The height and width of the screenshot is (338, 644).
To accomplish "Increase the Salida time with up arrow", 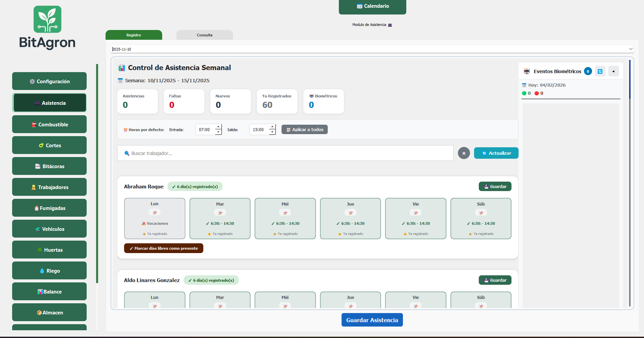I will 272,127.
